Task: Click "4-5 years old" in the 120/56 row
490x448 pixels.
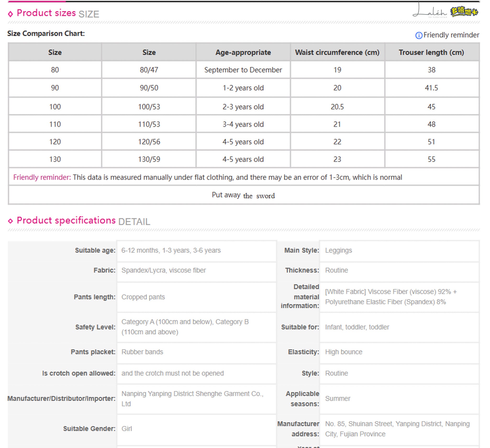Action: click(243, 142)
